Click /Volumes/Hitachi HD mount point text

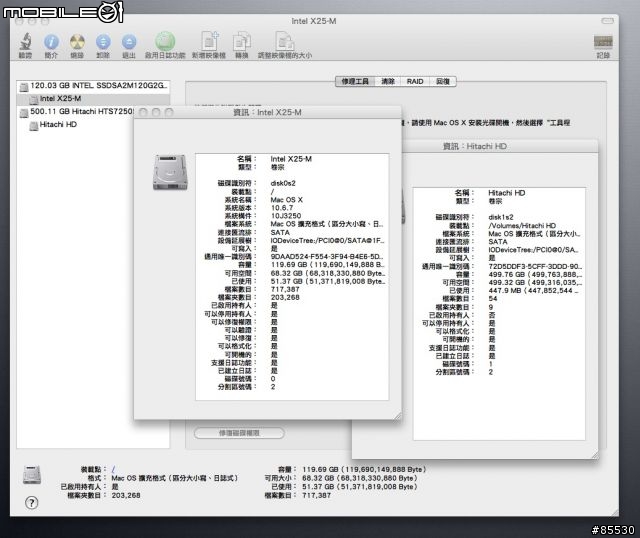[x=522, y=225]
